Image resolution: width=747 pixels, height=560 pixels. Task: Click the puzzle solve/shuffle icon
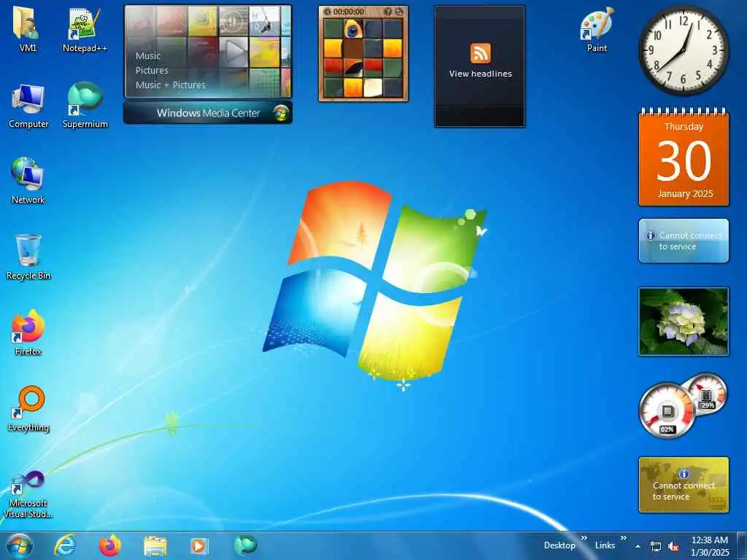[399, 12]
